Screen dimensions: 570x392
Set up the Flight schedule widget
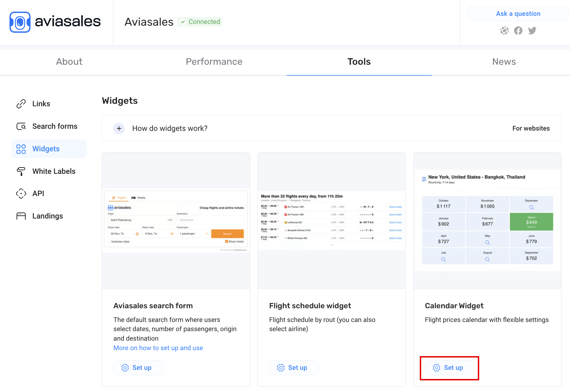(294, 368)
